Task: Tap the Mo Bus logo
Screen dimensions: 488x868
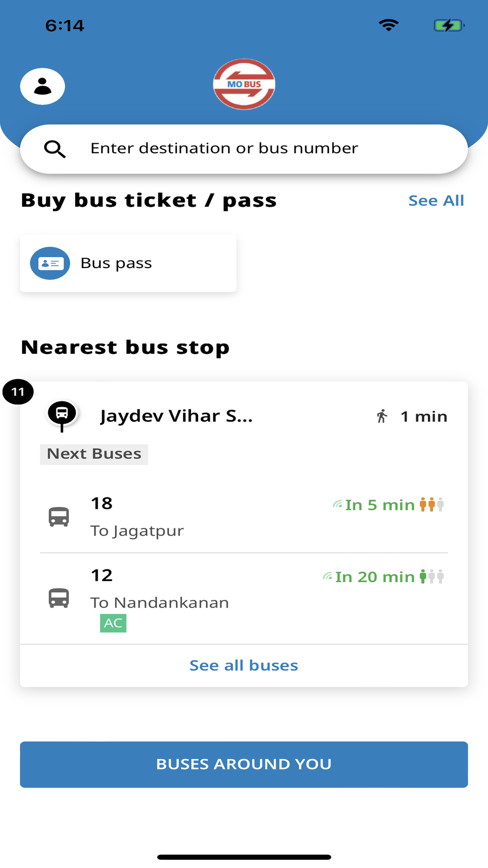Action: click(x=244, y=84)
